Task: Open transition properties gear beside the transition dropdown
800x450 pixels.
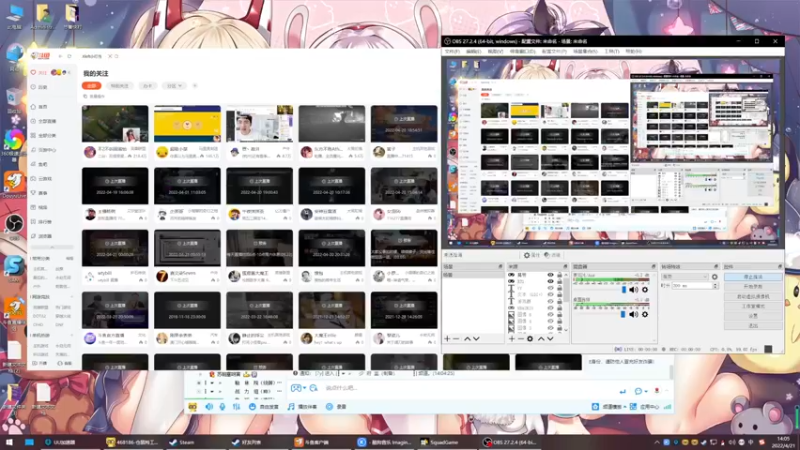Action: pos(714,277)
